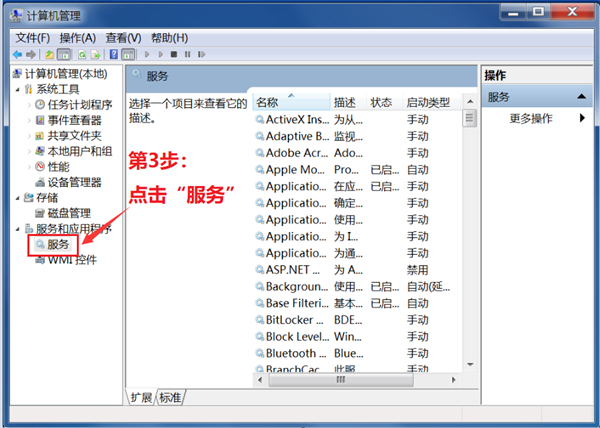This screenshot has width=600, height=428.
Task: Expand the 性能 node arrow
Action: [x=29, y=167]
